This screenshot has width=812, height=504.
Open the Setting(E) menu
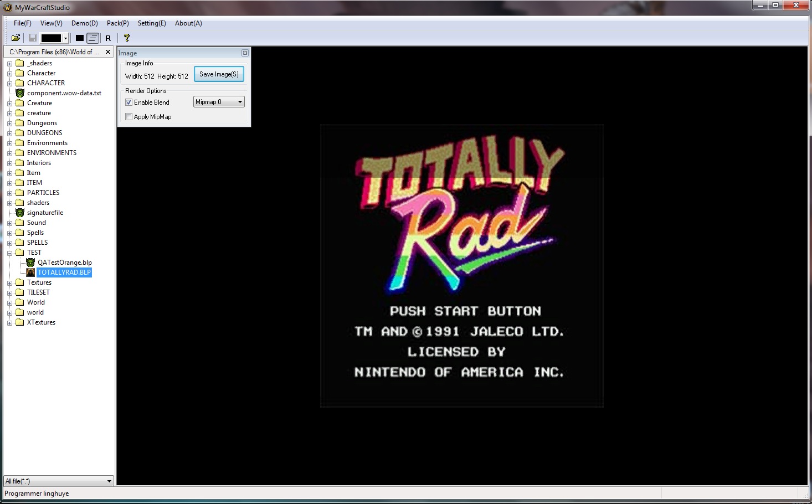(x=152, y=23)
